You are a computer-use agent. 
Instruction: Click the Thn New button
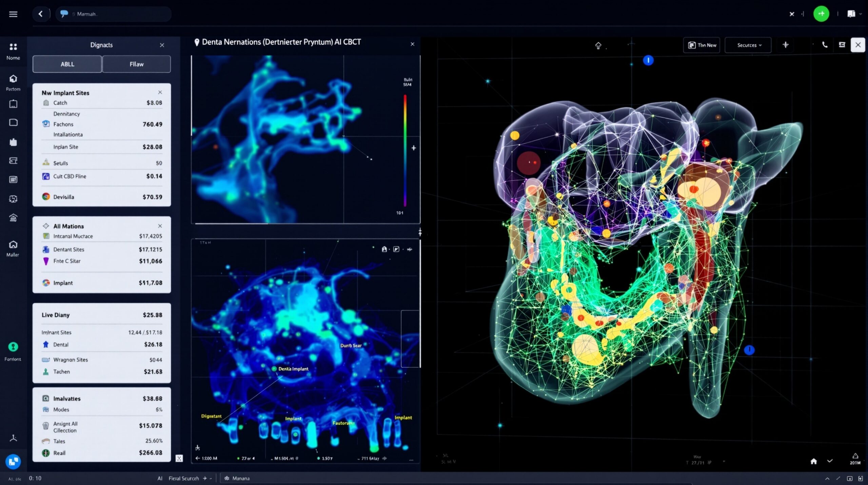click(702, 44)
